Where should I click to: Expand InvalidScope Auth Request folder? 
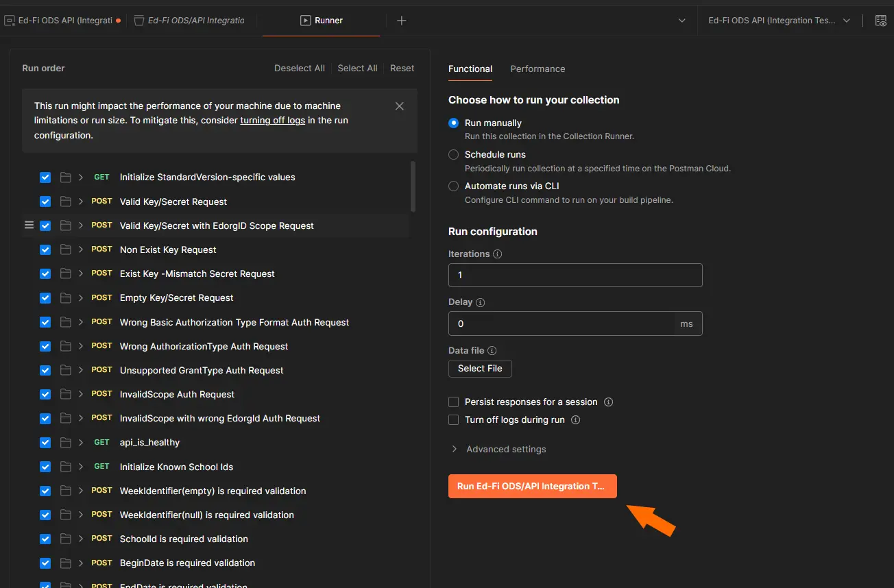coord(81,395)
